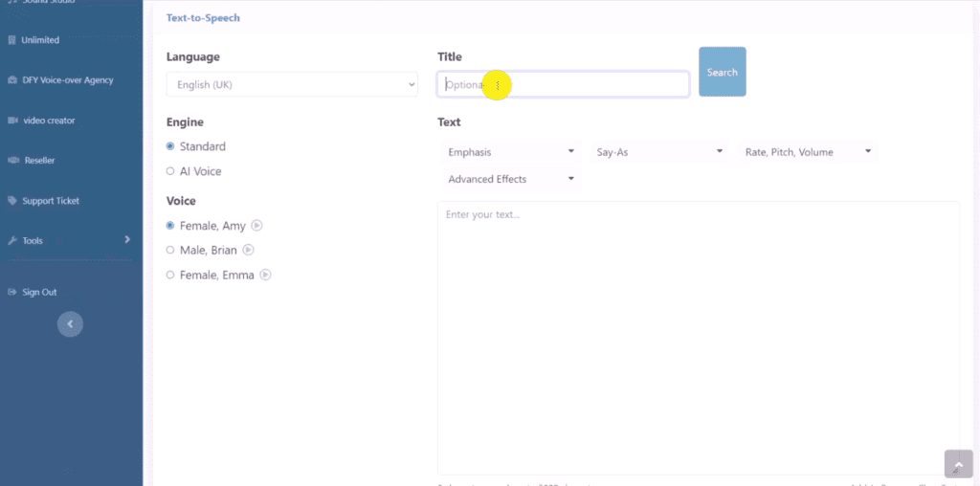Play the Male, Brian voice preview

(248, 250)
